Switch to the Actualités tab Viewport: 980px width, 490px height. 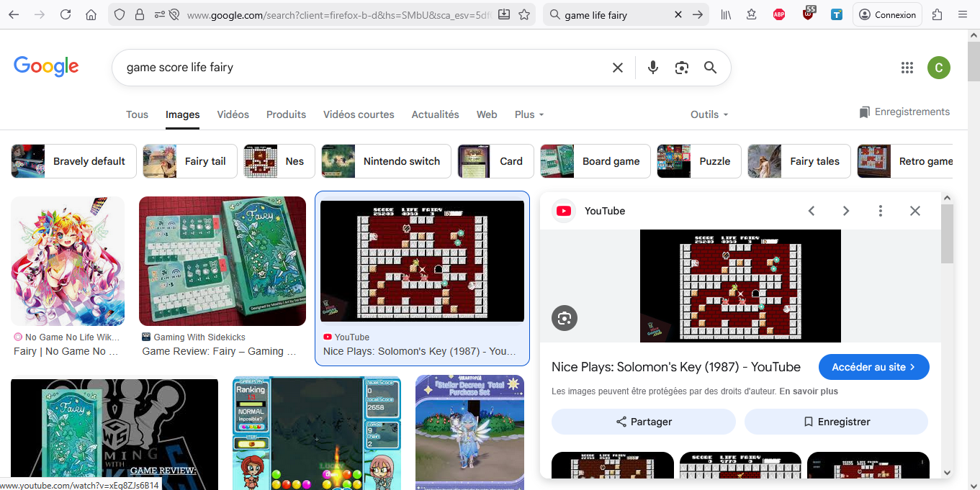435,114
